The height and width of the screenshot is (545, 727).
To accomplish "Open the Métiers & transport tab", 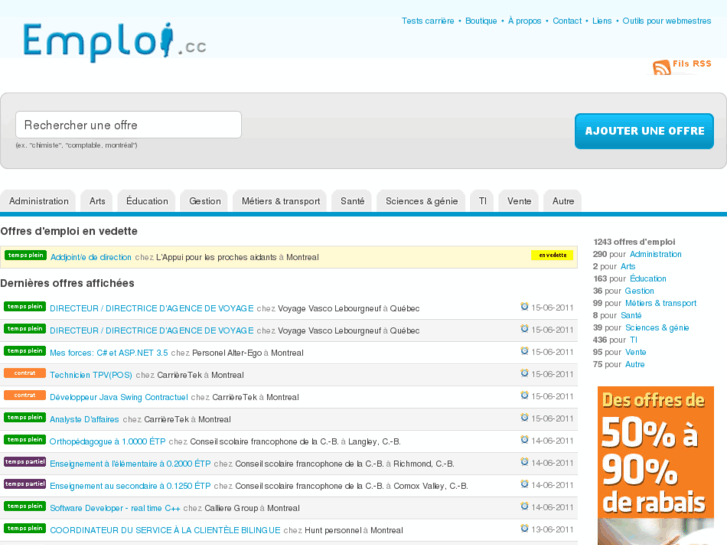I will [281, 201].
